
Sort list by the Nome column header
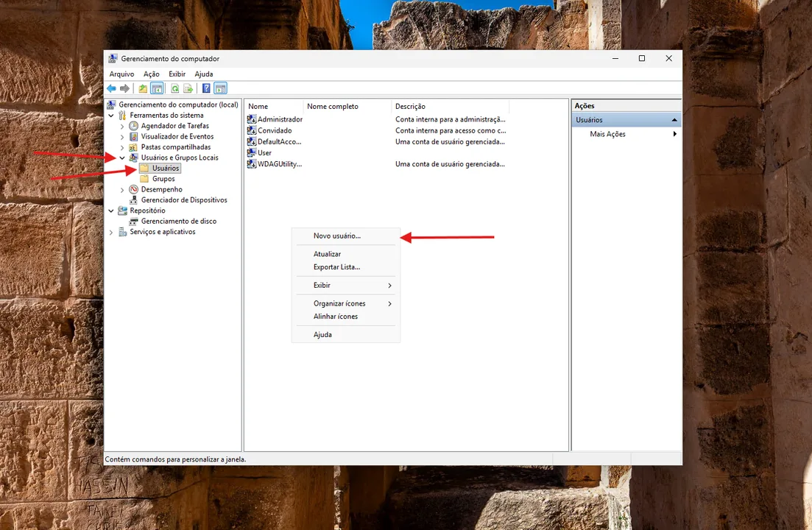[273, 107]
